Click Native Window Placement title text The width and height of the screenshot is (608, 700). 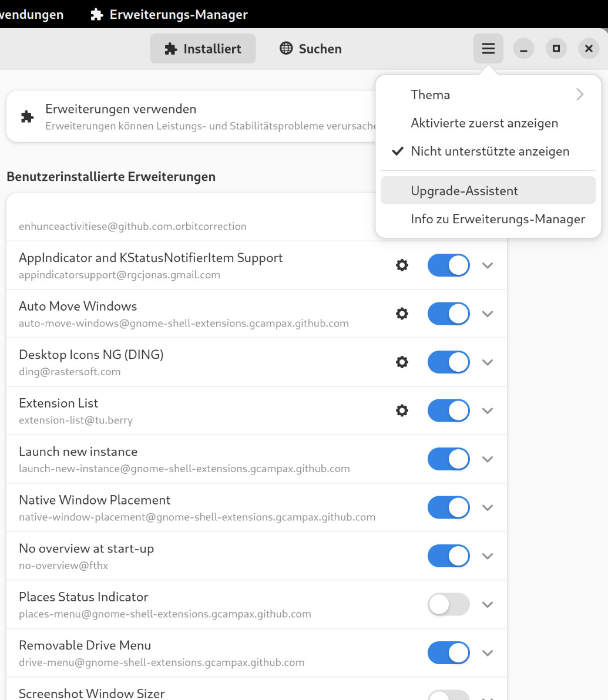click(95, 500)
